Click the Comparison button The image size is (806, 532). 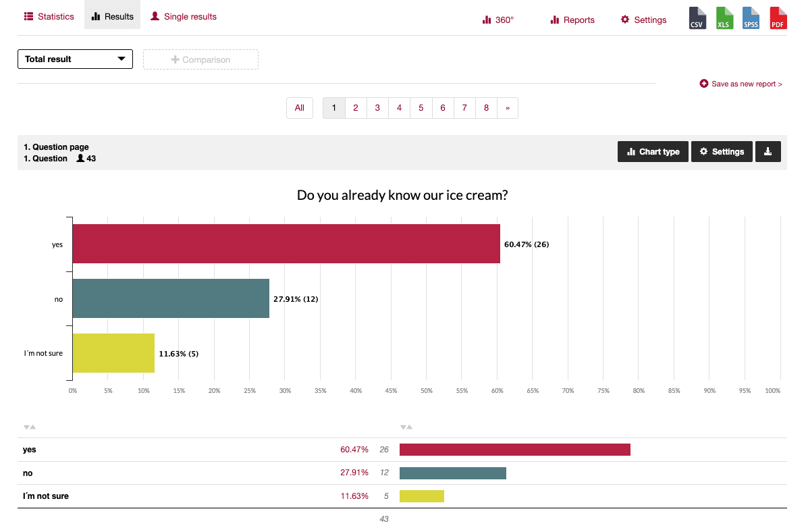coord(200,59)
